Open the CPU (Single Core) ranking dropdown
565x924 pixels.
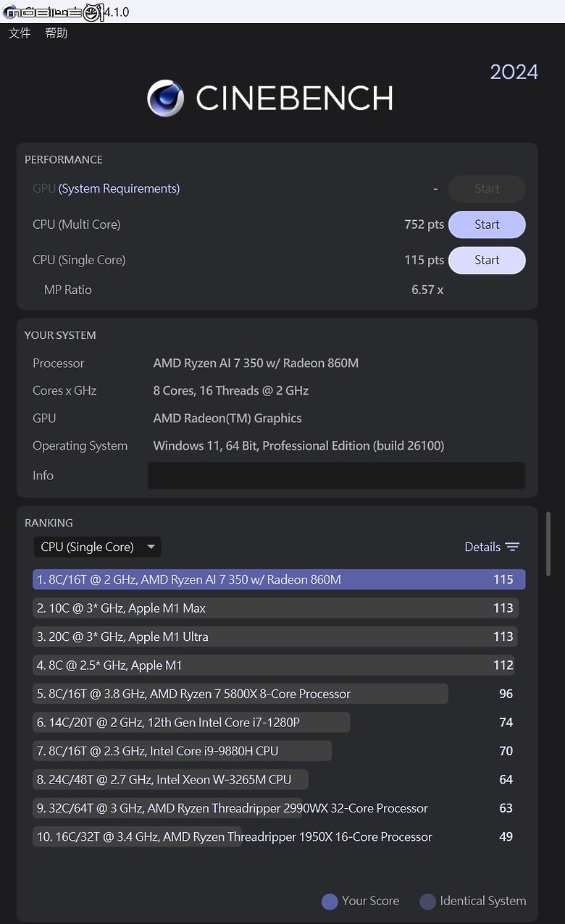click(x=97, y=547)
